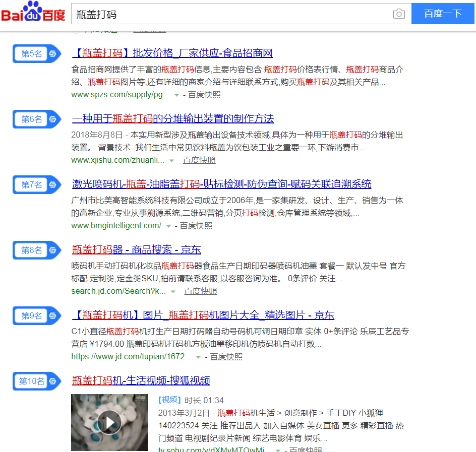Click the 第6名 rank label

point(32,119)
